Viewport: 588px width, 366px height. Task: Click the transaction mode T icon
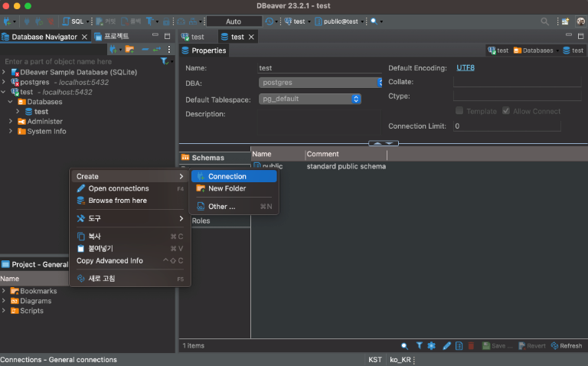(149, 21)
